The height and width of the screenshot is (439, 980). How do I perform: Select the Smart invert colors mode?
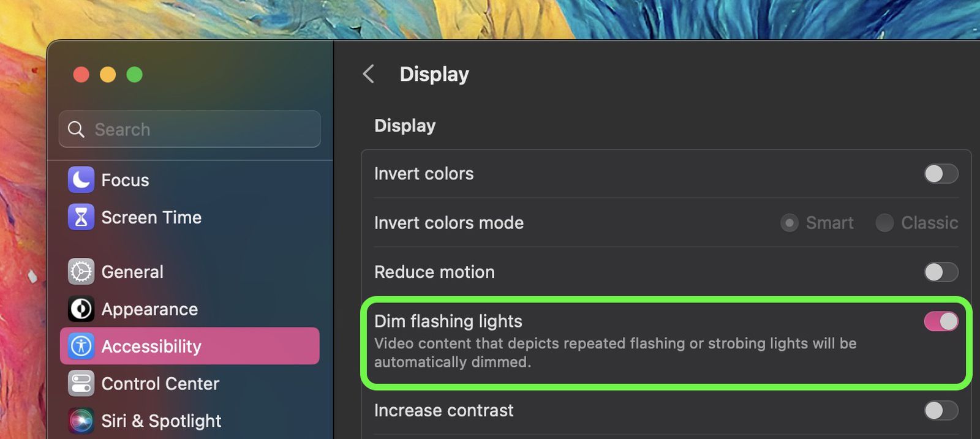click(x=790, y=223)
